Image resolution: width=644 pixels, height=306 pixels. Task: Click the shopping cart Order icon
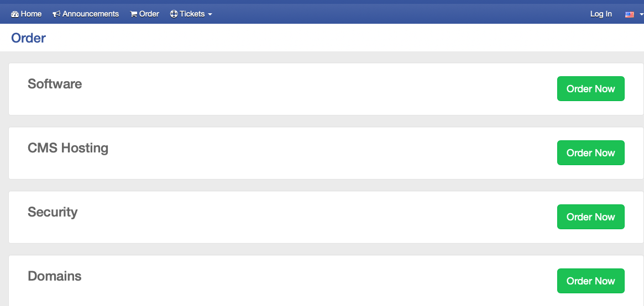click(x=134, y=14)
